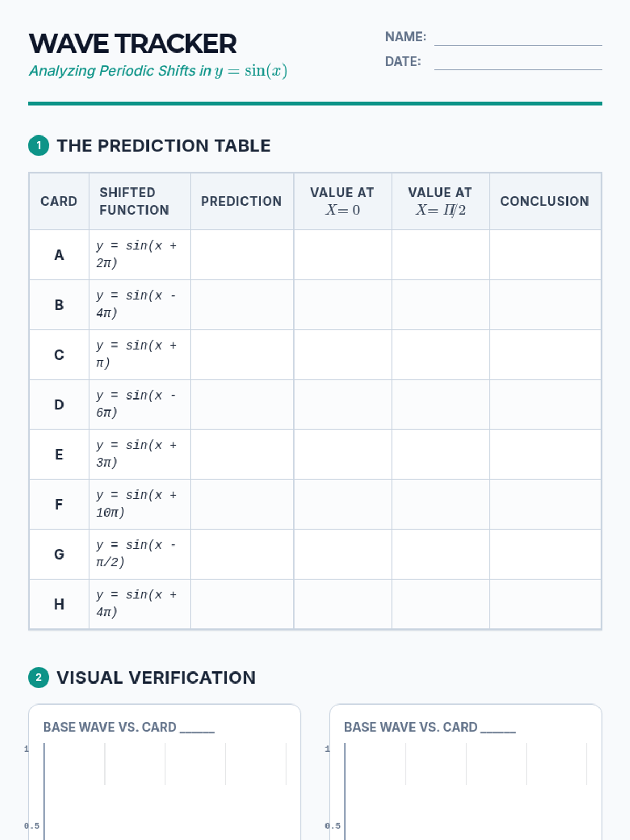Click the WAVE TRACKER title
The height and width of the screenshot is (840, 630).
point(133,44)
